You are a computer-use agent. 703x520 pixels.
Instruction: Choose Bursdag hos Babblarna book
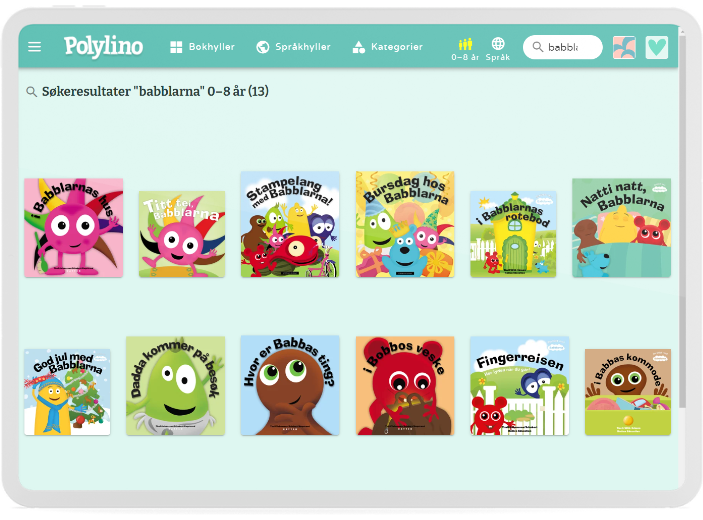(x=404, y=224)
